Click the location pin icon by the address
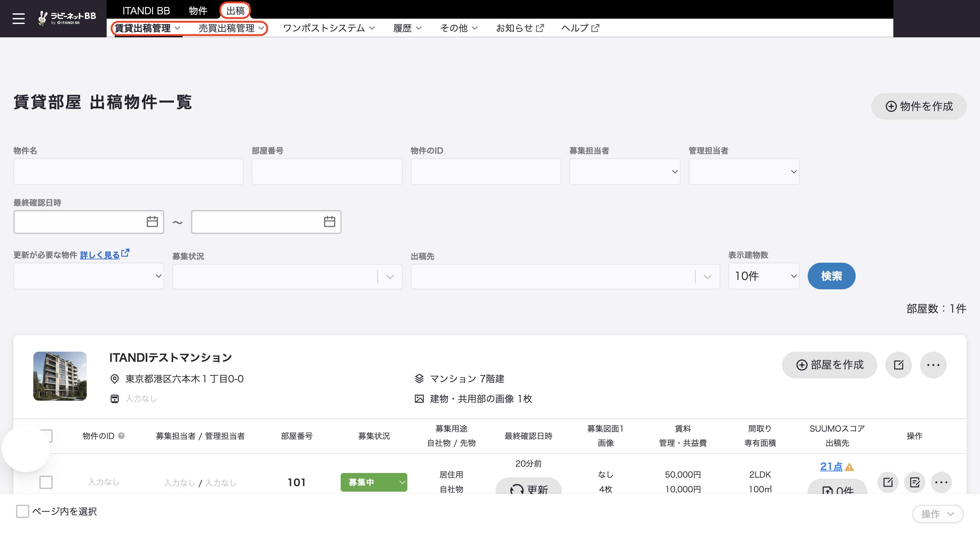980x534 pixels. tap(115, 379)
